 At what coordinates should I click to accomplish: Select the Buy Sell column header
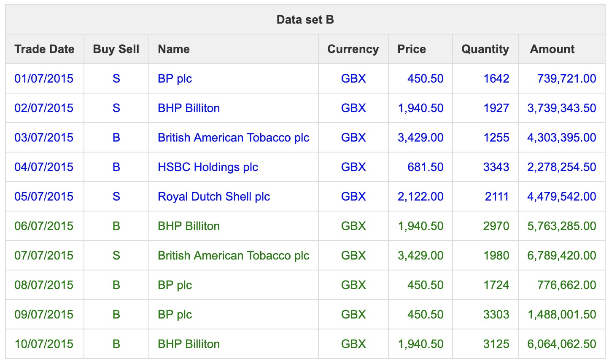116,49
